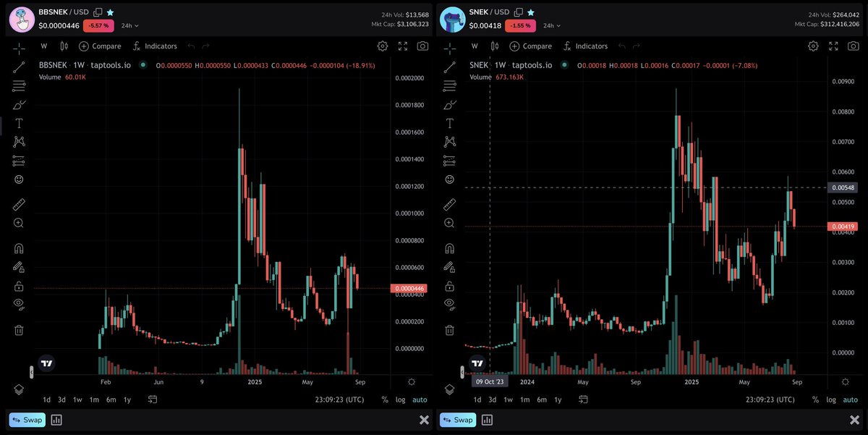This screenshot has height=435, width=868.
Task: Toggle magnet mode in SNEK chart
Action: pyautogui.click(x=449, y=248)
